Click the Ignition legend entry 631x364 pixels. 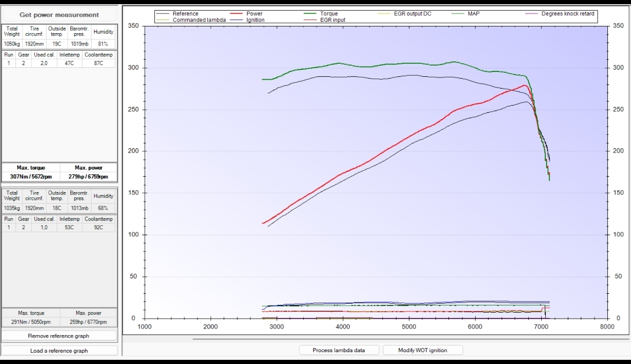pyautogui.click(x=255, y=20)
